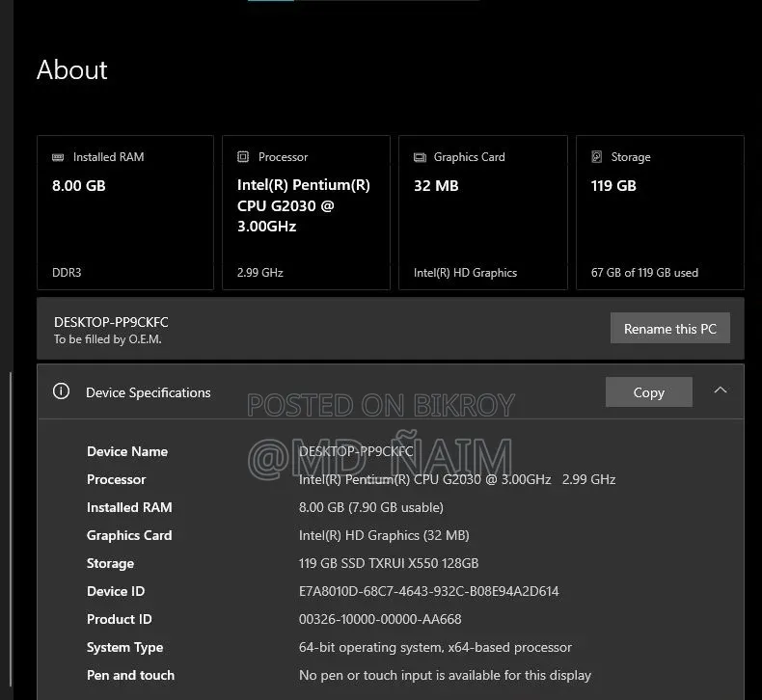Open the Storage 119 GB card
762x700 pixels.
[x=660, y=213]
